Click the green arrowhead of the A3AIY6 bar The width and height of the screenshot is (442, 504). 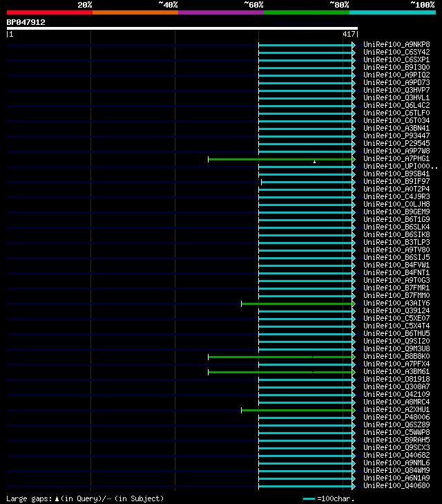coord(354,304)
